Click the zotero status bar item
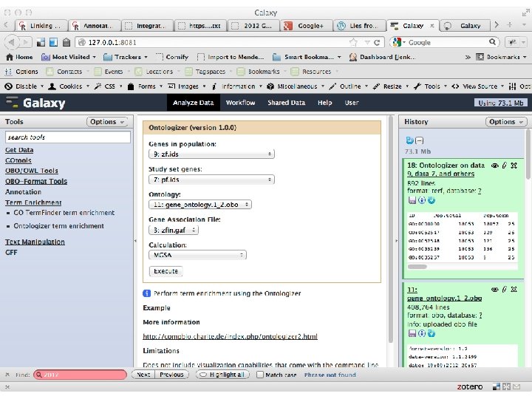 (x=470, y=386)
